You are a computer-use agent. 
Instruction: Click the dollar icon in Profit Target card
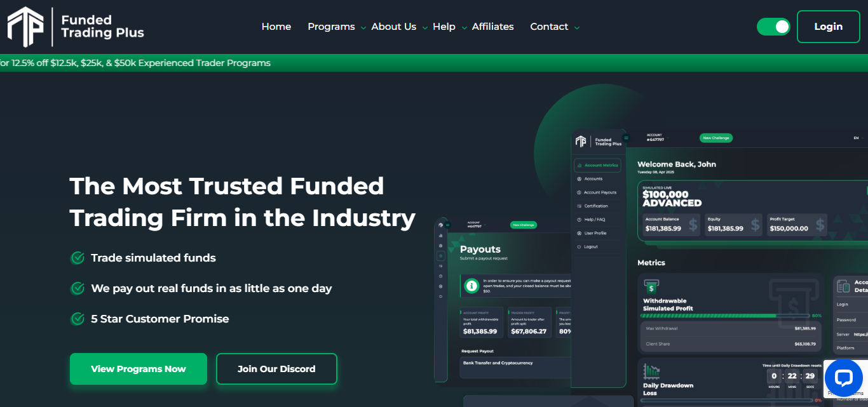(820, 224)
